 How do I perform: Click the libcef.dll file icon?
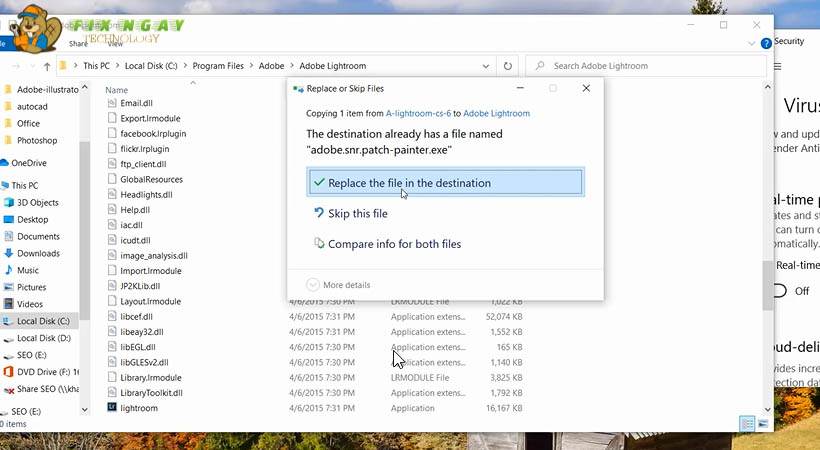pyautogui.click(x=111, y=316)
